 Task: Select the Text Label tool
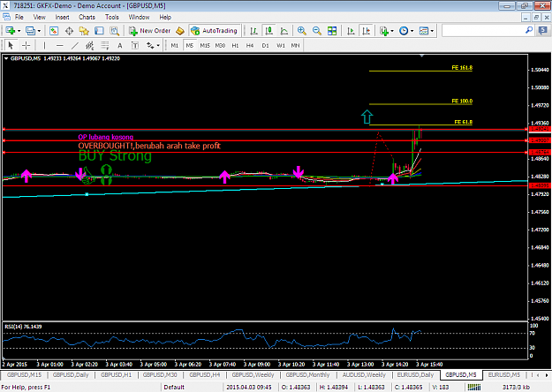click(x=135, y=45)
